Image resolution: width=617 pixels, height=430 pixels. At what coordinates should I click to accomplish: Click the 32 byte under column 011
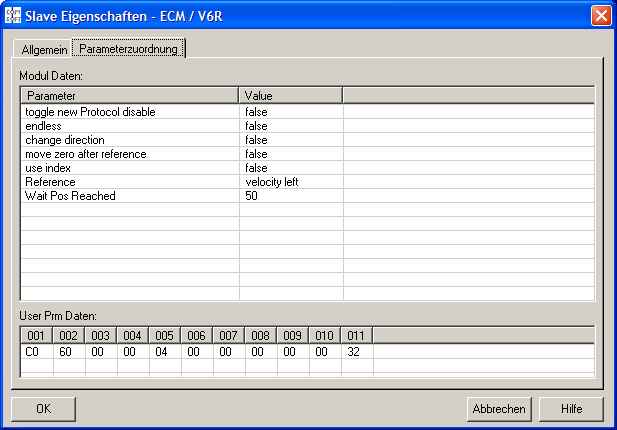[x=353, y=352]
